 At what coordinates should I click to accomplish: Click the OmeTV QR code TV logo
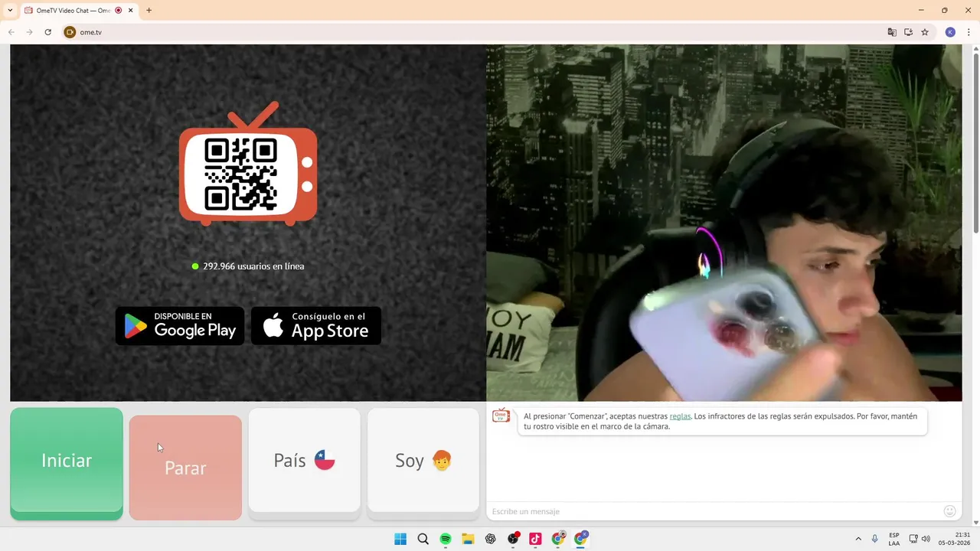pyautogui.click(x=248, y=164)
